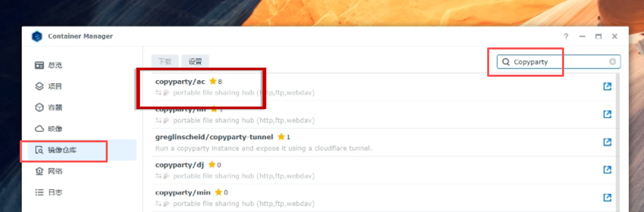Focus the Copyparty search field
This screenshot has width=644, height=212.
click(x=559, y=62)
